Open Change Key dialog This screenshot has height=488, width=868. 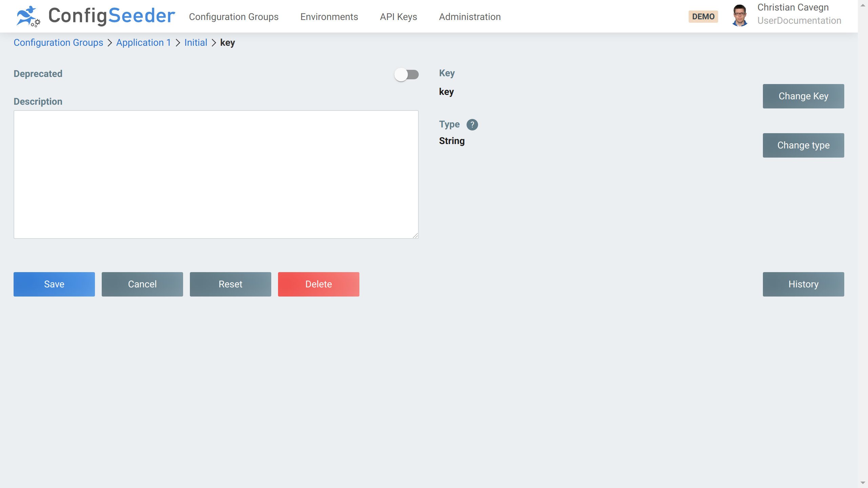click(x=803, y=96)
